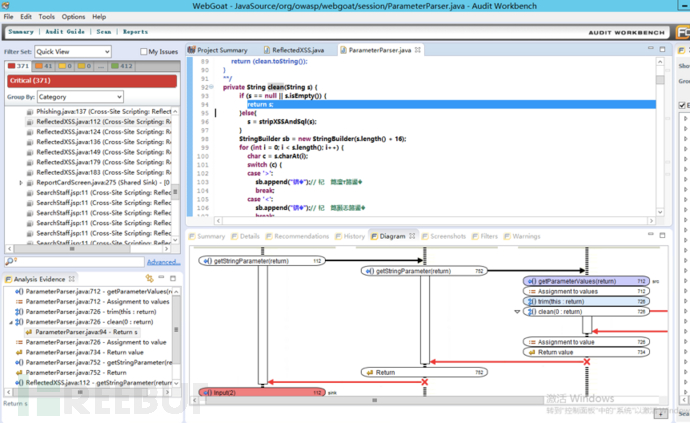This screenshot has width=690, height=423.
Task: Toggle the My Issues checkbox
Action: point(144,51)
